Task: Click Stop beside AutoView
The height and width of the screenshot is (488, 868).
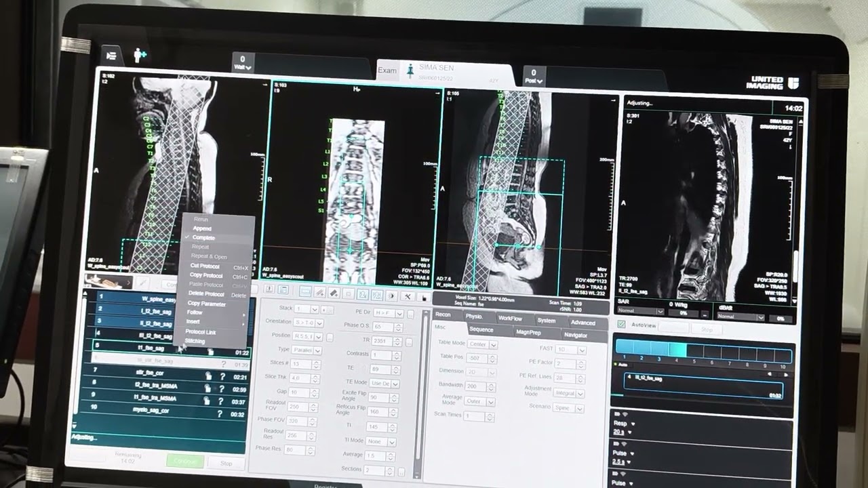Action: coord(707,329)
